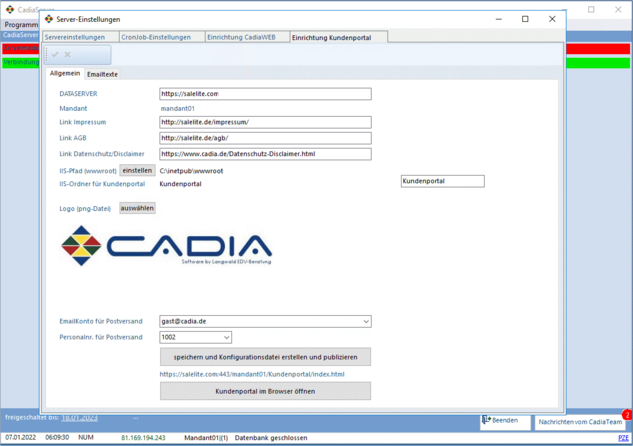Click the C:\inetpub\wwwroot path text

[191, 171]
